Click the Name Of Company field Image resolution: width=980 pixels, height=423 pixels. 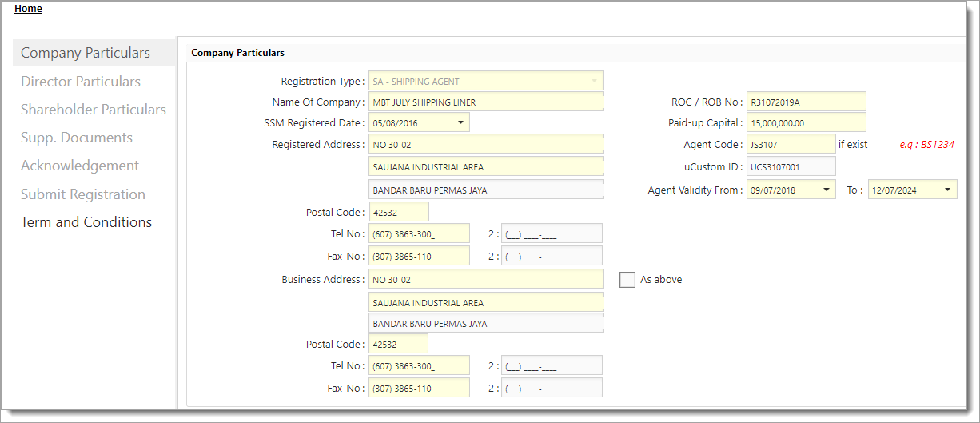point(485,102)
